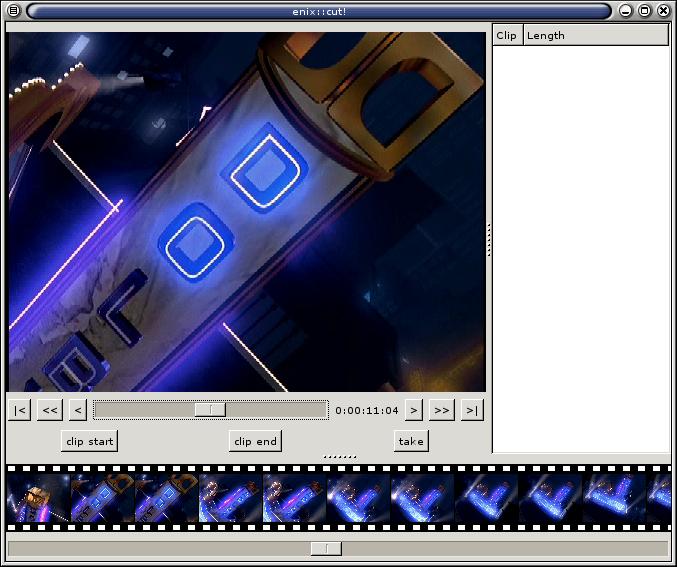
Task: Click the Clip column header
Action: (x=507, y=35)
